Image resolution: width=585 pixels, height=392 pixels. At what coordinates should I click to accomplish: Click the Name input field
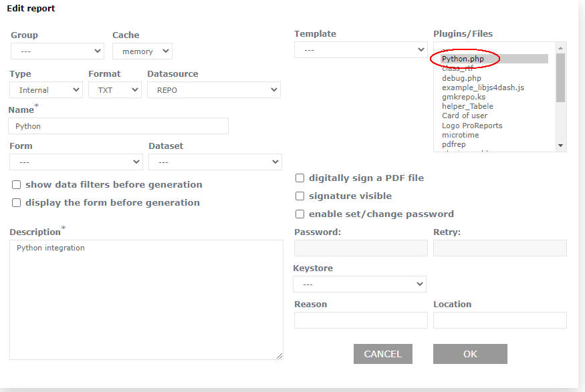point(118,126)
